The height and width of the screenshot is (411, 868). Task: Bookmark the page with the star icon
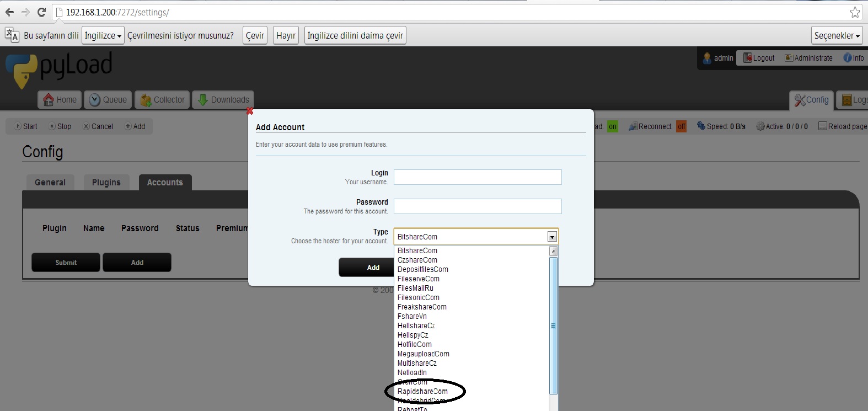coord(855,12)
